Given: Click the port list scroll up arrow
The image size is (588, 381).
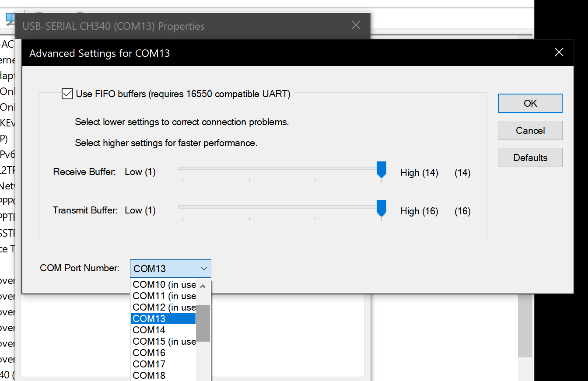Looking at the screenshot, I should 203,286.
